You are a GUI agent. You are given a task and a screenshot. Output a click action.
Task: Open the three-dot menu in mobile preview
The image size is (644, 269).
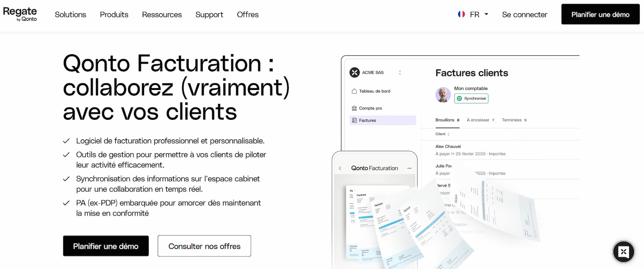pos(409,168)
